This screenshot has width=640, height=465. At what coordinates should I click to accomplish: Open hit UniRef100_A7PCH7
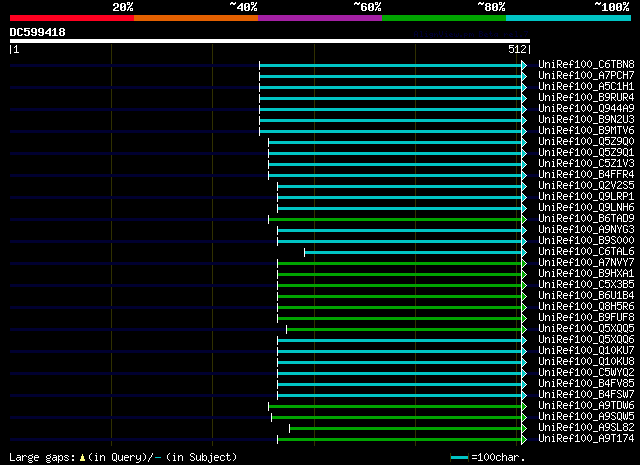click(x=586, y=76)
